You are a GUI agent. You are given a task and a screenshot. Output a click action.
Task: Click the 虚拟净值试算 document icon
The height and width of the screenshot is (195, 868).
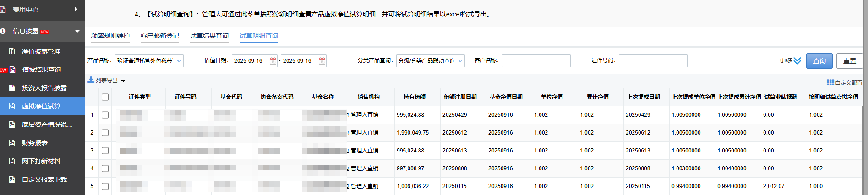(12, 106)
